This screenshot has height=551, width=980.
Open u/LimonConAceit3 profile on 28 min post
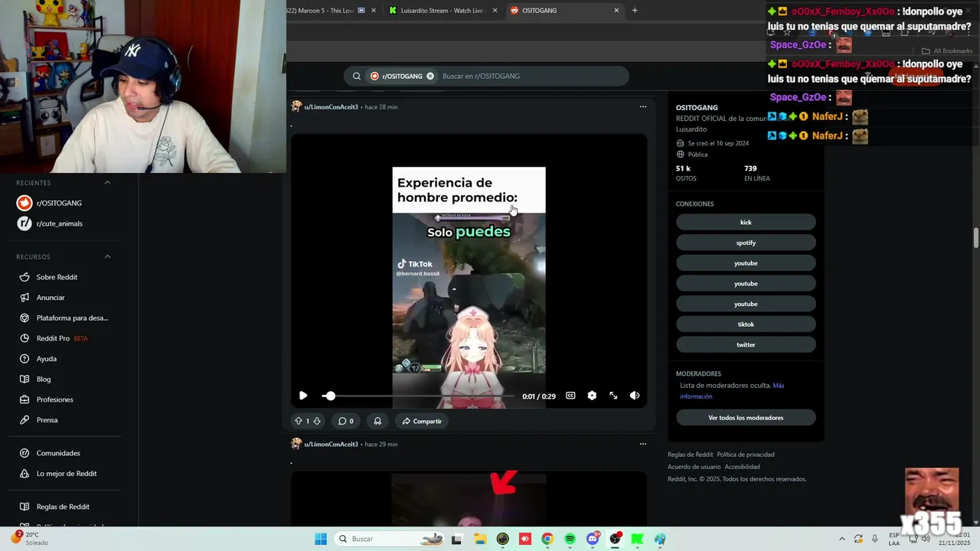(331, 107)
